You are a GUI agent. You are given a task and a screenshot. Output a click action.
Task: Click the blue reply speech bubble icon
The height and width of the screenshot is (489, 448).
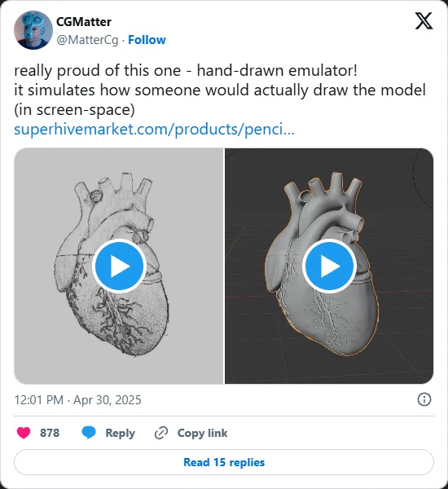(x=89, y=433)
